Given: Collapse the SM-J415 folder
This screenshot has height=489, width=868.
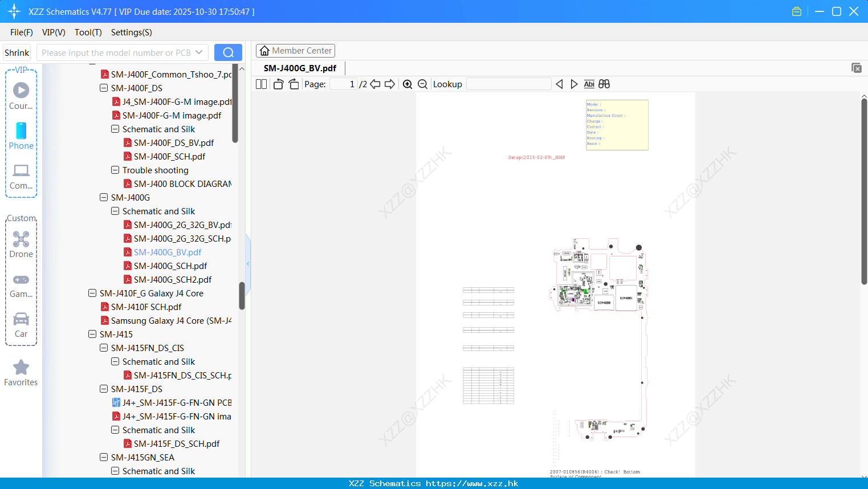Looking at the screenshot, I should [x=92, y=334].
